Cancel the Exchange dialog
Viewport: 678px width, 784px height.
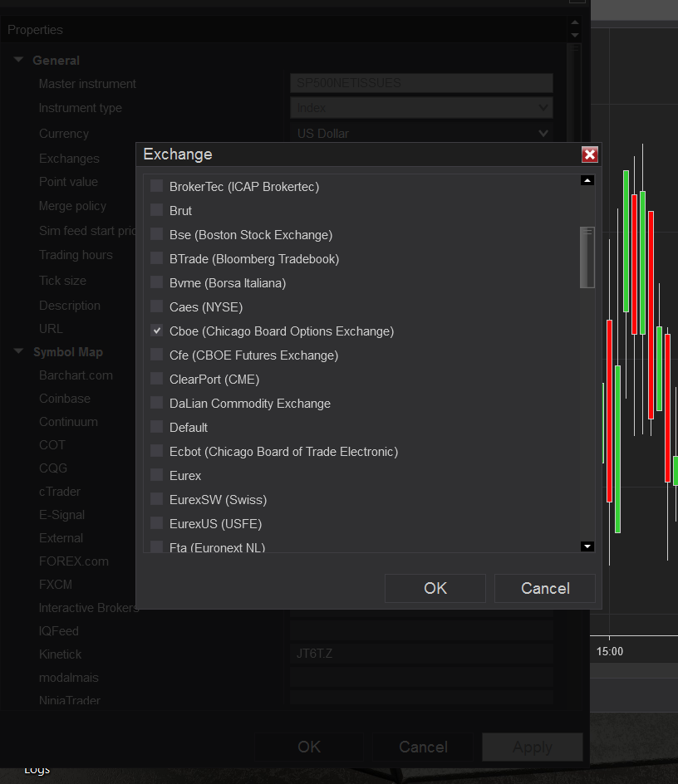545,588
